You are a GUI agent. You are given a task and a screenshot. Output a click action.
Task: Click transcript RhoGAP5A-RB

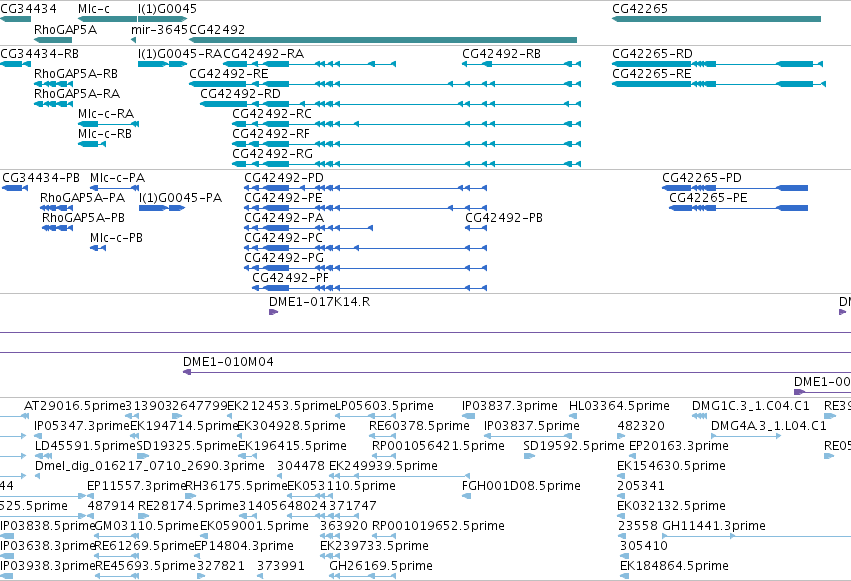coord(53,84)
